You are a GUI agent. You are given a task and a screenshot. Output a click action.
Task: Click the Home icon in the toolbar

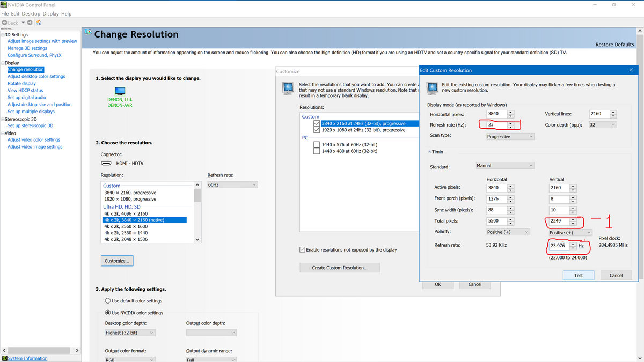coord(39,23)
